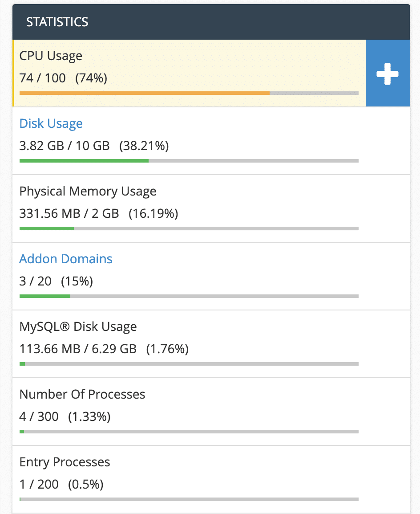
Task: Select the Number Of Processes label
Action: pyautogui.click(x=82, y=395)
